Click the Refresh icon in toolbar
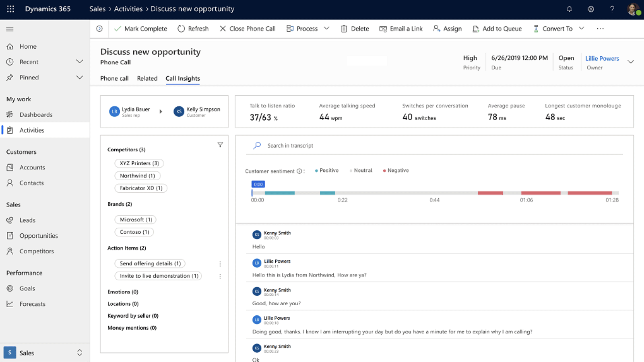 click(181, 29)
